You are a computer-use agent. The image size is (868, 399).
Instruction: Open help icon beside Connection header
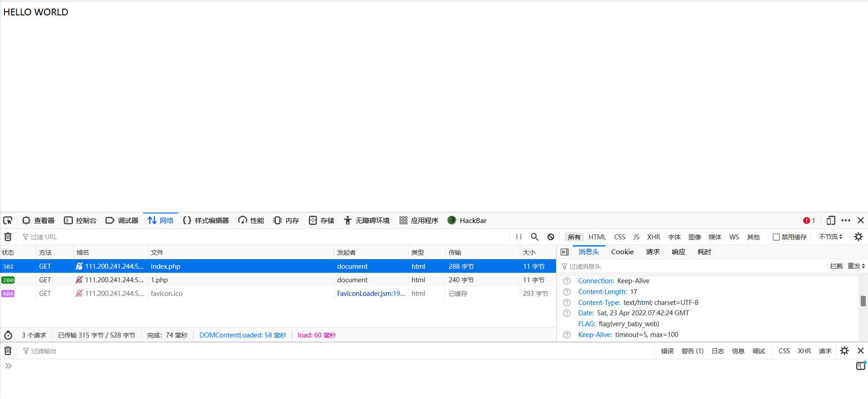(x=567, y=281)
